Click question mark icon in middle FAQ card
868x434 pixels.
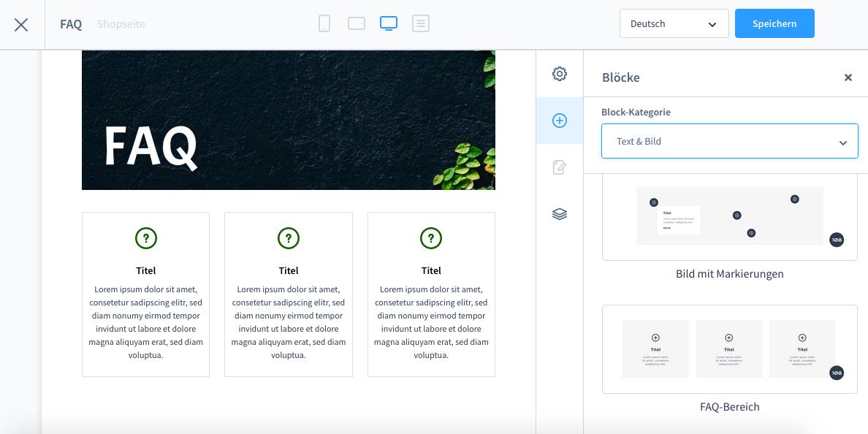(x=289, y=239)
